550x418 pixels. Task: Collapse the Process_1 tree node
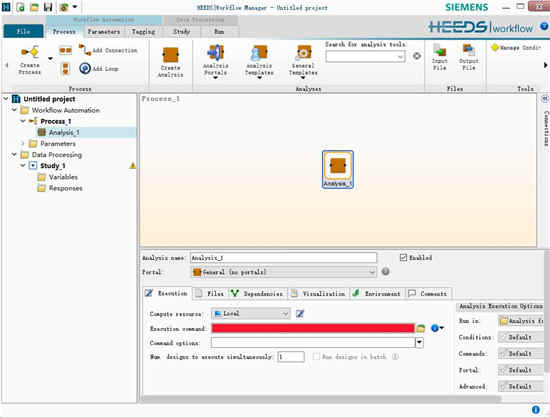[23, 121]
